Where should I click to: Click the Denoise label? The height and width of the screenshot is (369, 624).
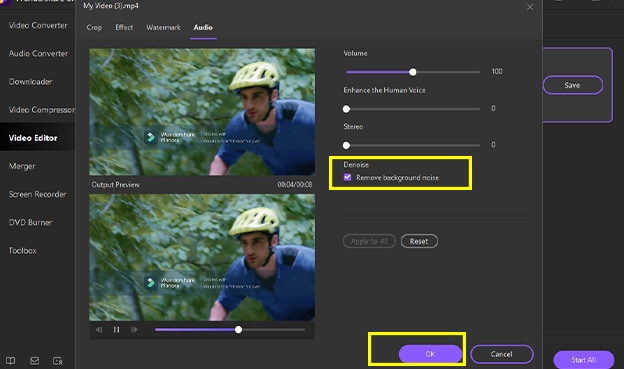356,164
